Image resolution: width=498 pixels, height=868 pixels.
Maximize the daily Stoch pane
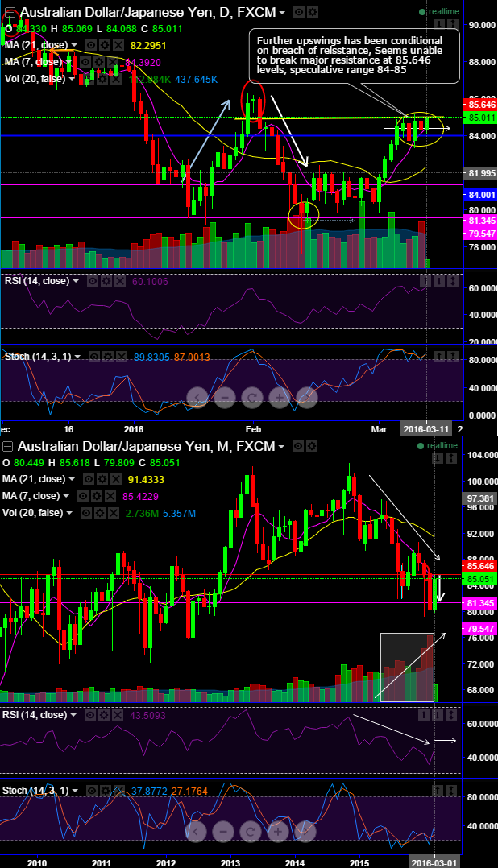[453, 357]
